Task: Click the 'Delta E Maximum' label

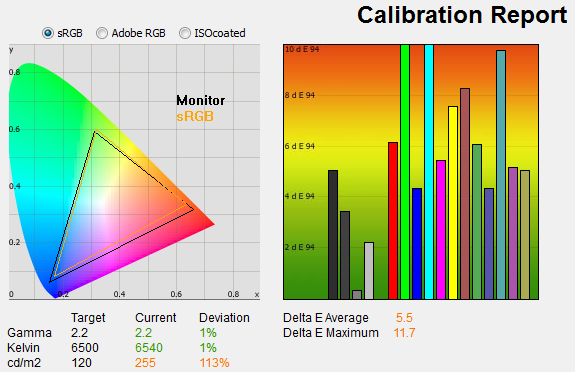Action: click(x=331, y=333)
